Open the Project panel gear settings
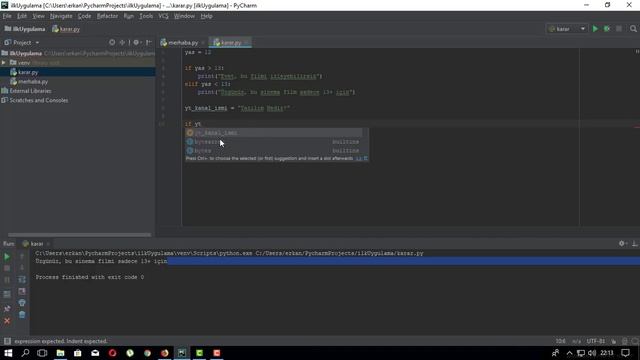Viewport: 640px width, 360px height. [x=136, y=42]
